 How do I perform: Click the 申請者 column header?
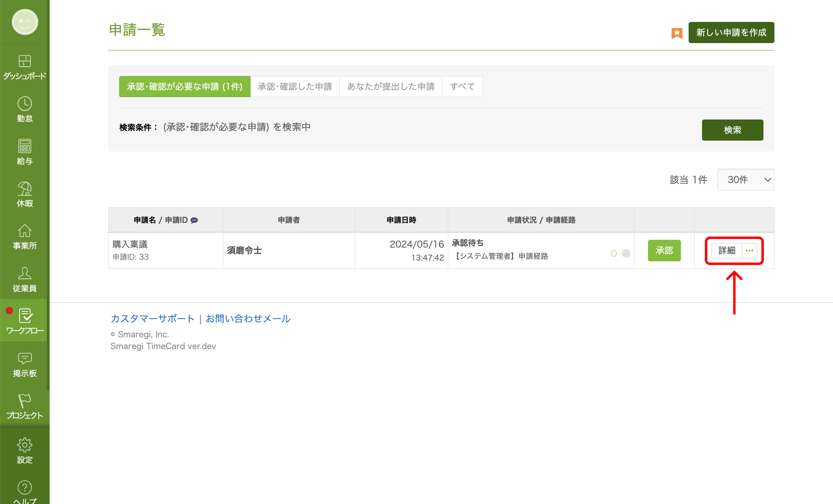click(289, 220)
